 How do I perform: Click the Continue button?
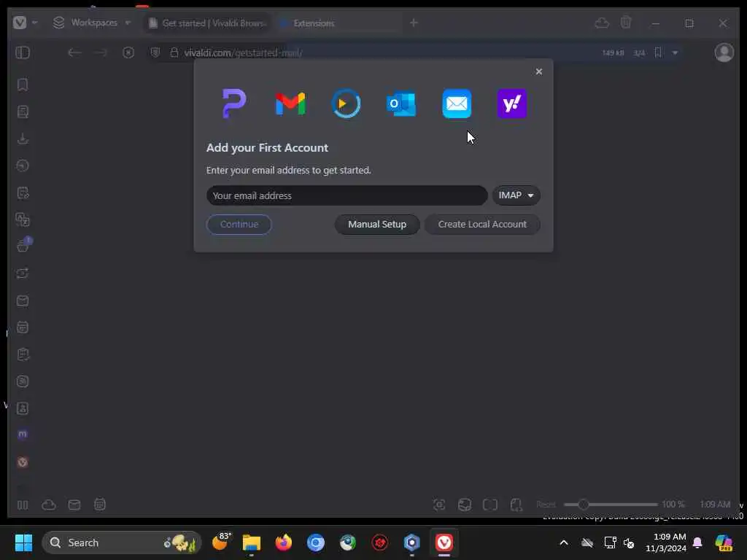(239, 225)
